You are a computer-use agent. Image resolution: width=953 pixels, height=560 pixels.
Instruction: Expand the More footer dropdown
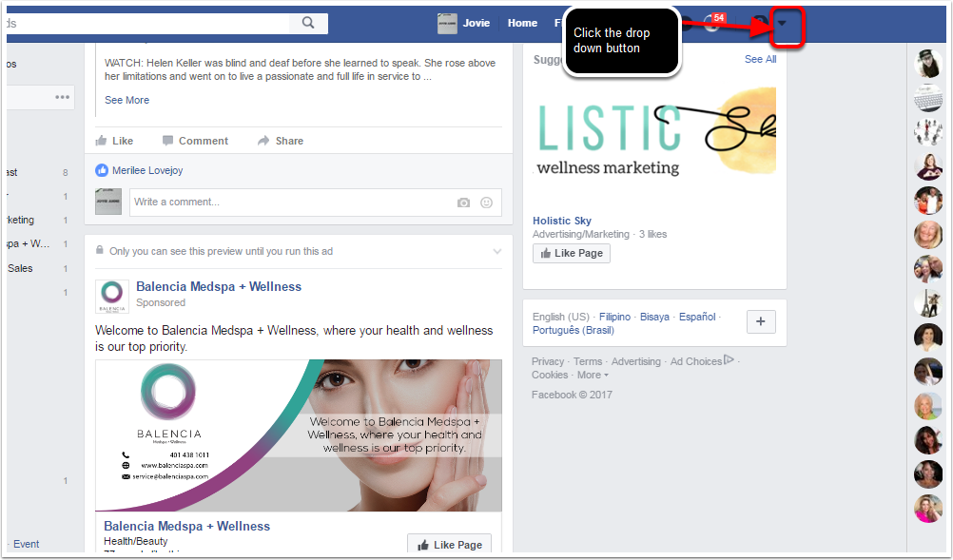click(x=593, y=376)
